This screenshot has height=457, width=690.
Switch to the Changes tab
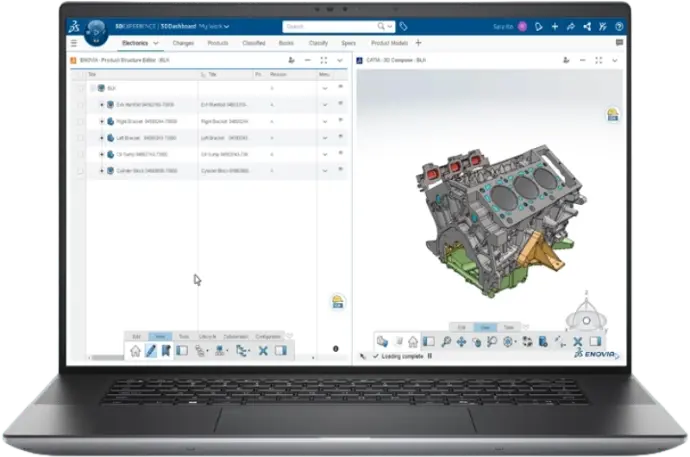click(183, 43)
